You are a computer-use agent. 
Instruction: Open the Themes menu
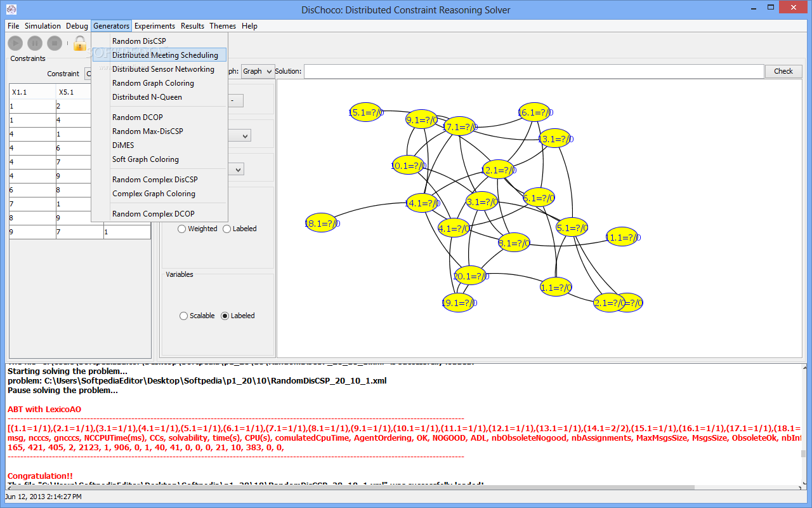pyautogui.click(x=223, y=26)
